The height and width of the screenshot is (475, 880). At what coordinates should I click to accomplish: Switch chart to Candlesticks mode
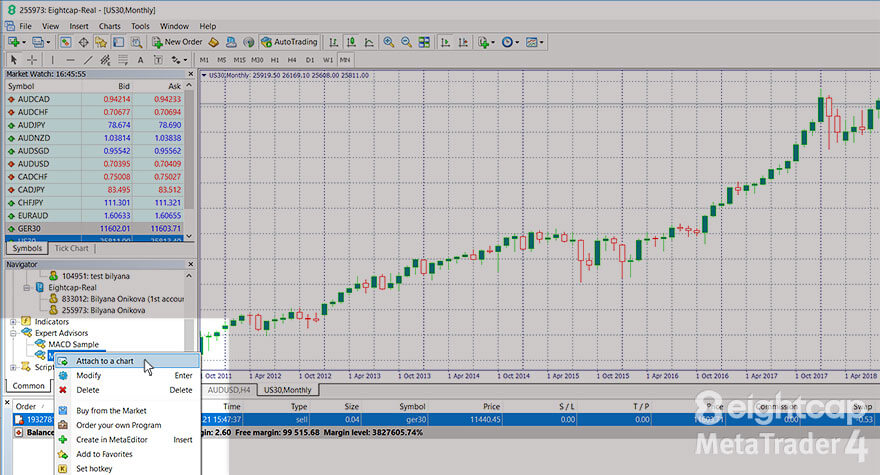coord(351,42)
